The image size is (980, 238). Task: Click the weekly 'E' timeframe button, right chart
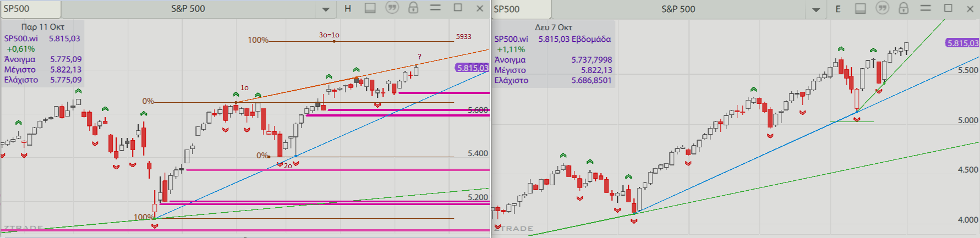838,9
